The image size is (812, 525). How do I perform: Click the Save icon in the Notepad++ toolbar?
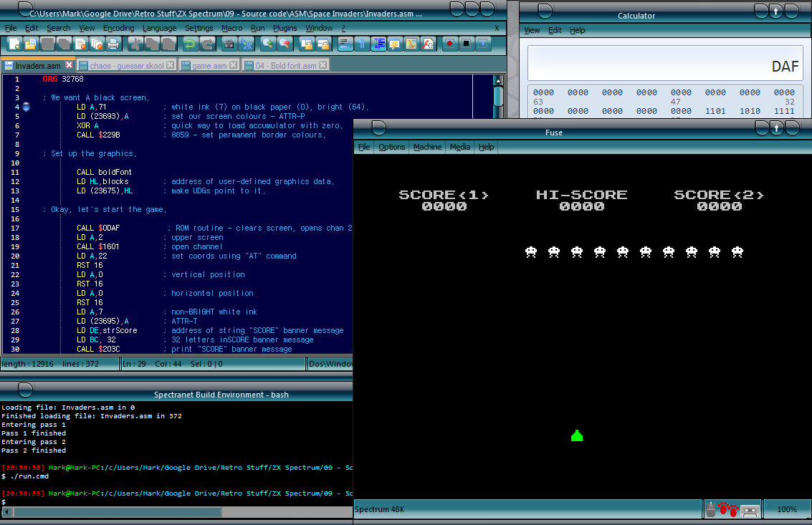pyautogui.click(x=47, y=44)
